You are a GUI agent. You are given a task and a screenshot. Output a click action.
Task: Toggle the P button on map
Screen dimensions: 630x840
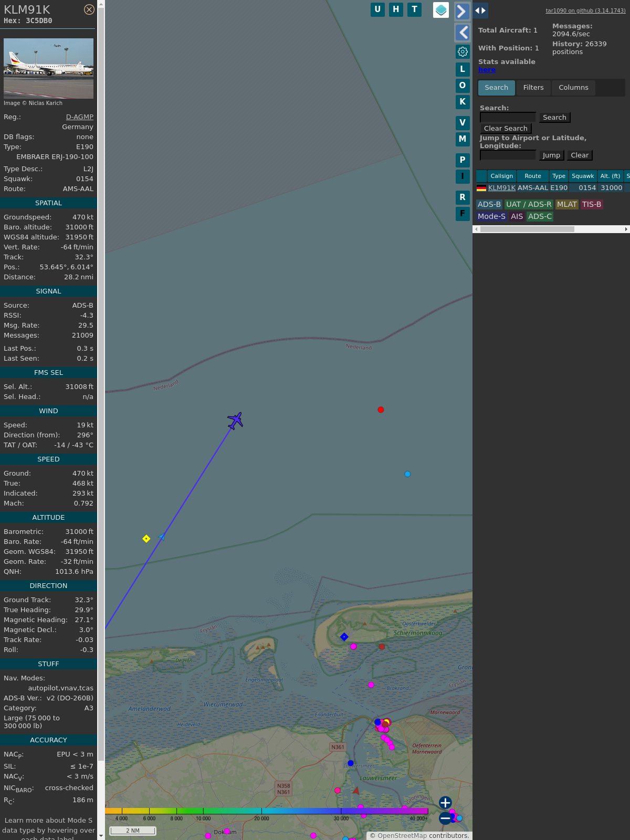[x=463, y=160]
